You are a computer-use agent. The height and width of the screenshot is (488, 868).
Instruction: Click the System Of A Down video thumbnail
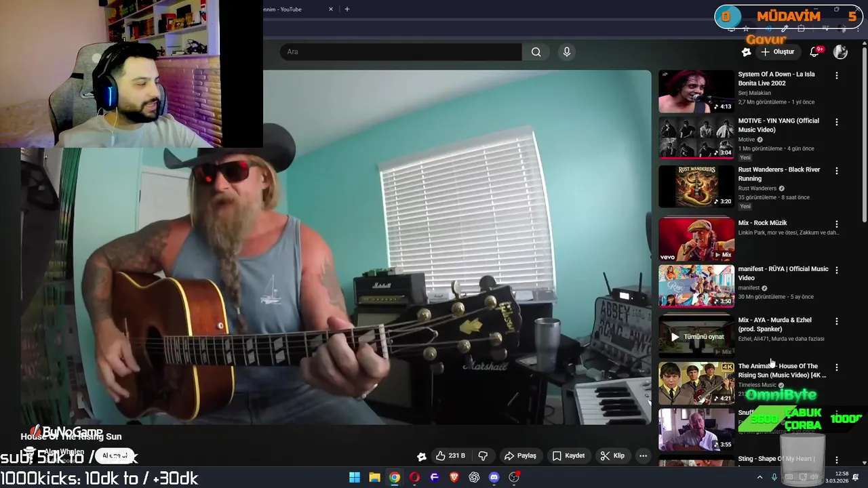point(696,91)
